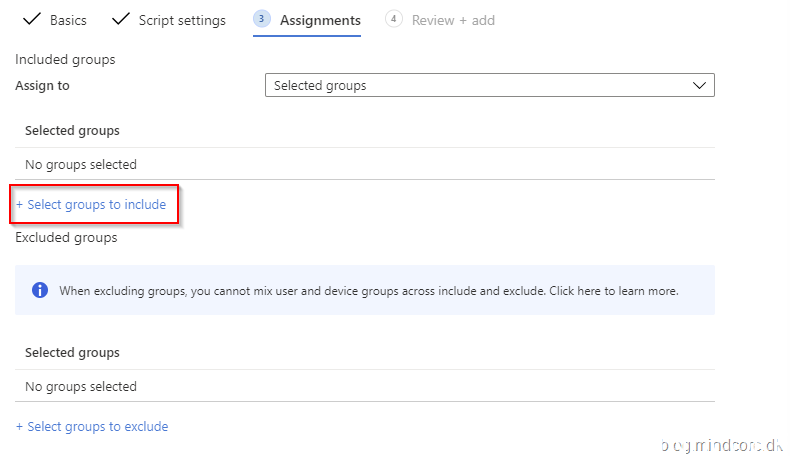Click the Selected groups header under Included groups
The height and width of the screenshot is (456, 790).
coord(72,131)
